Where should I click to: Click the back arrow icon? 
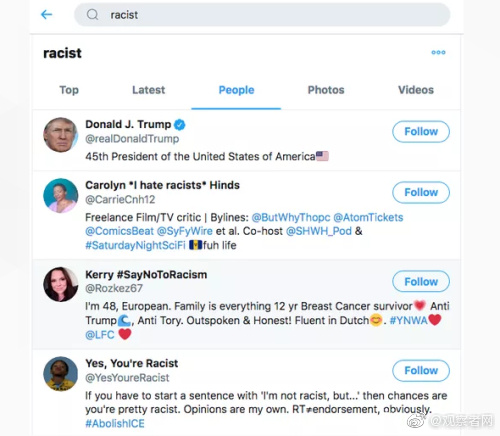(x=46, y=15)
